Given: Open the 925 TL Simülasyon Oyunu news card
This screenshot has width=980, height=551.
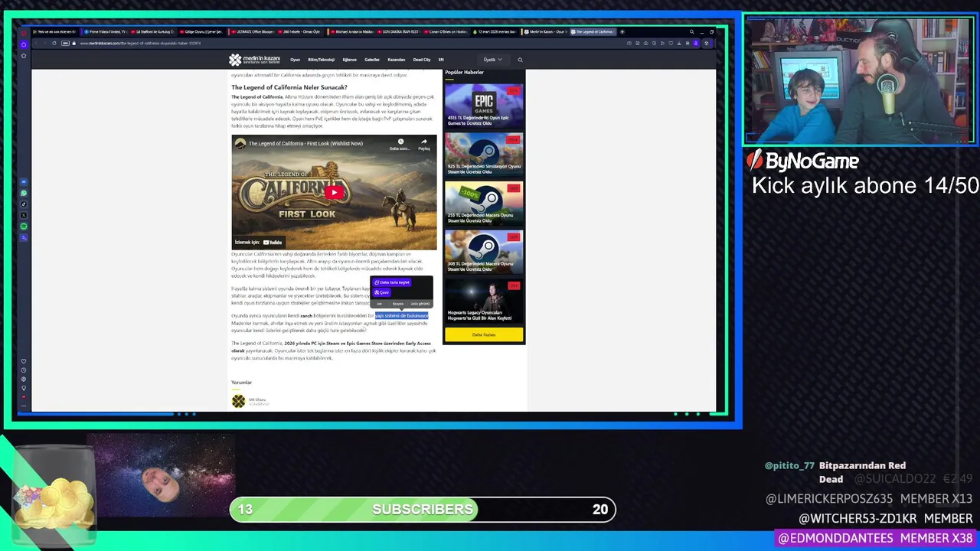Looking at the screenshot, I should point(484,154).
